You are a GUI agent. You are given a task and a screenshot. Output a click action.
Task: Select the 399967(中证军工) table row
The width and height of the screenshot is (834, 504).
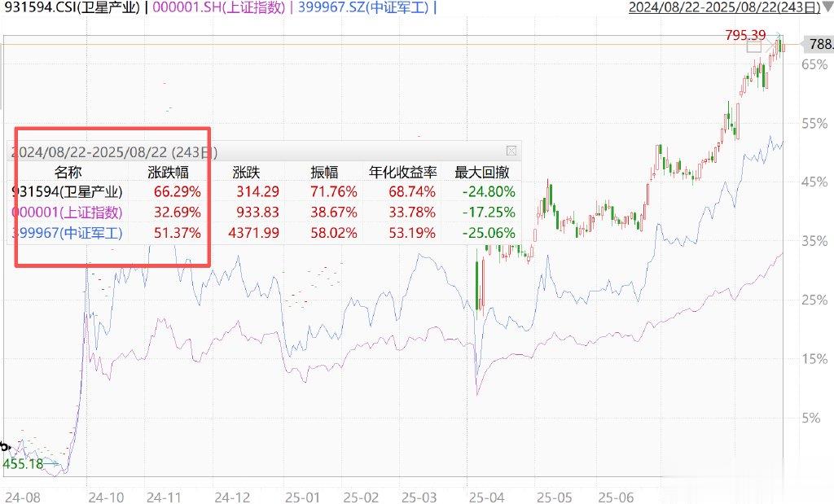click(264, 233)
